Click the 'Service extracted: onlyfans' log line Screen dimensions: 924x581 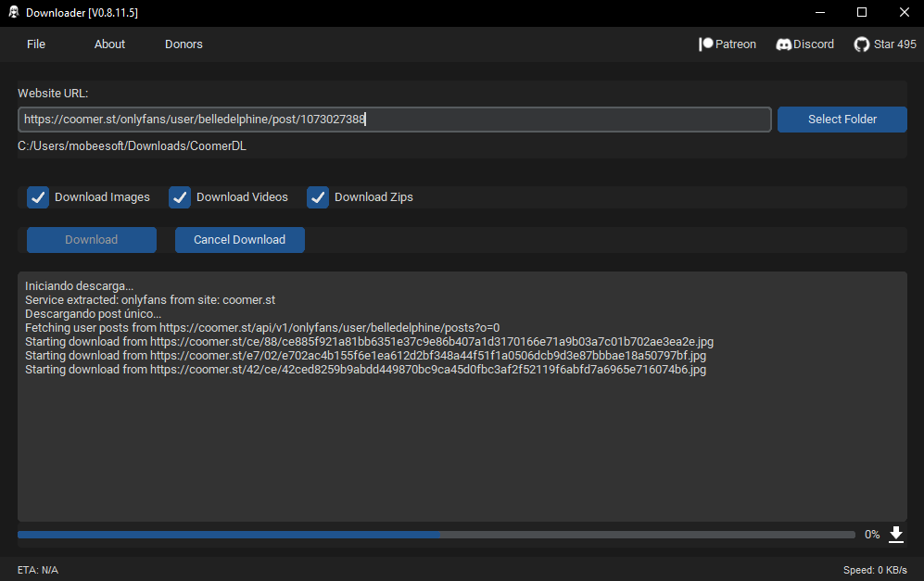click(x=150, y=300)
